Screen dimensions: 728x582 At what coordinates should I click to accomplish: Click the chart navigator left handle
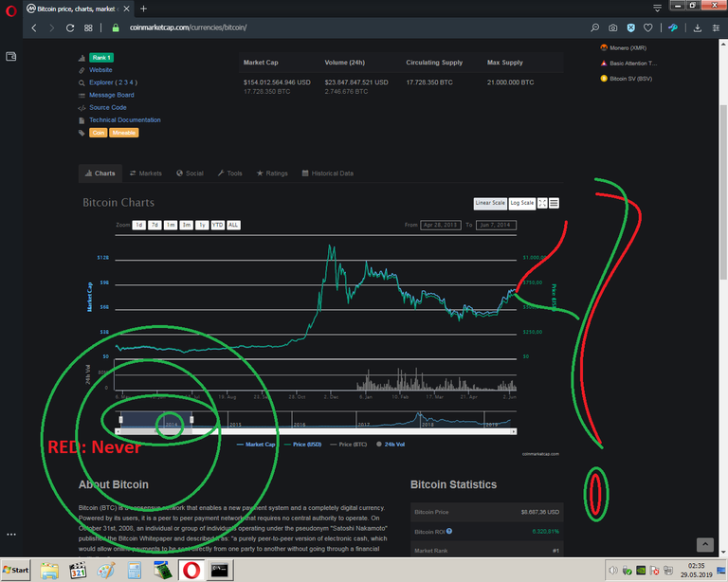(x=120, y=420)
